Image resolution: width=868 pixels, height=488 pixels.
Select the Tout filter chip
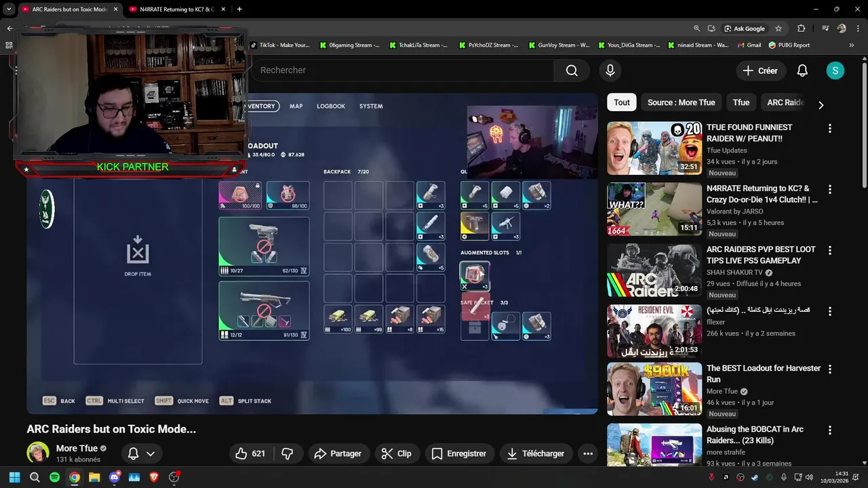click(x=622, y=102)
